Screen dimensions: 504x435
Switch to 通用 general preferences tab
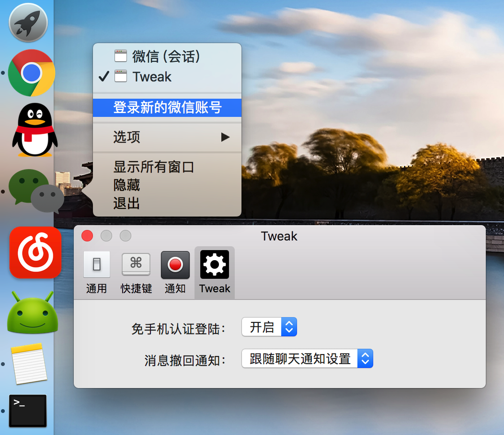96,273
